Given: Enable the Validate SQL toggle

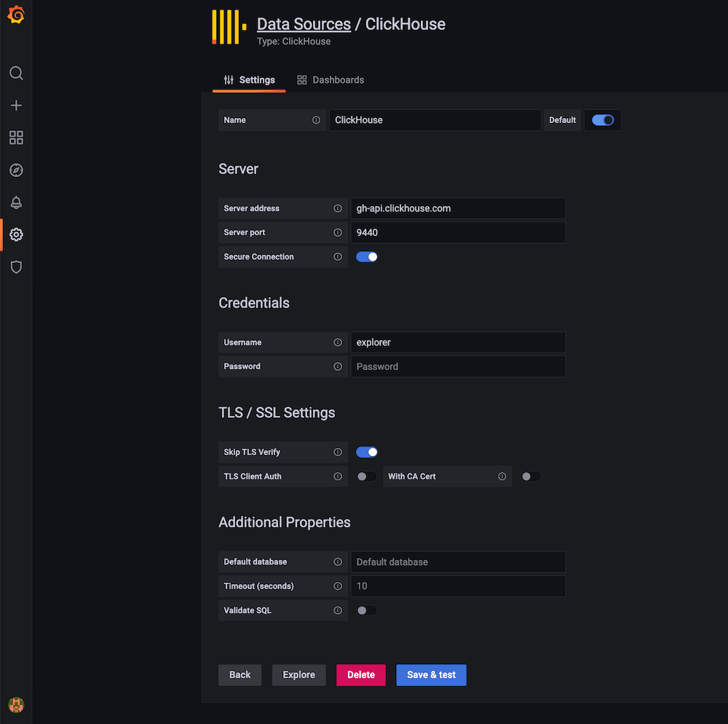Looking at the screenshot, I should pyautogui.click(x=367, y=610).
